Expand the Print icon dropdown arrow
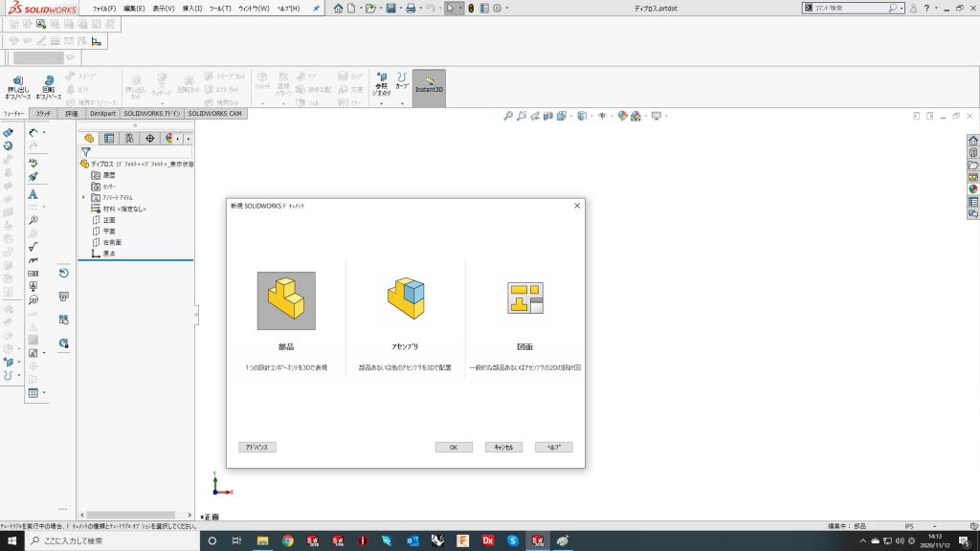The height and width of the screenshot is (551, 980). point(421,9)
